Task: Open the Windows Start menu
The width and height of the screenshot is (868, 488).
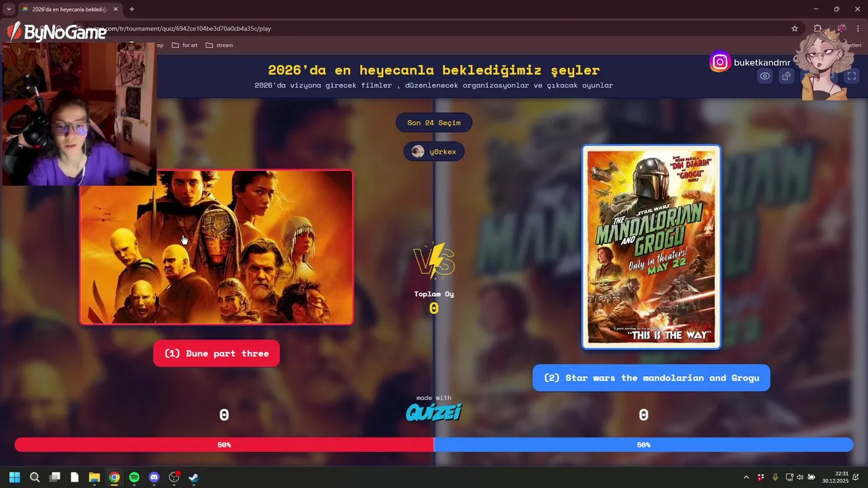Action: (14, 477)
